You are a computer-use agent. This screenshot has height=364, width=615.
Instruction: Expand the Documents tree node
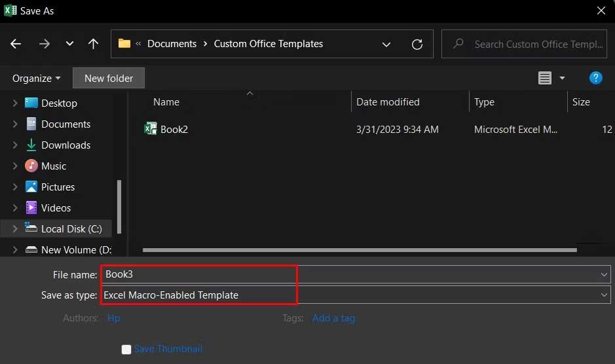(x=15, y=124)
